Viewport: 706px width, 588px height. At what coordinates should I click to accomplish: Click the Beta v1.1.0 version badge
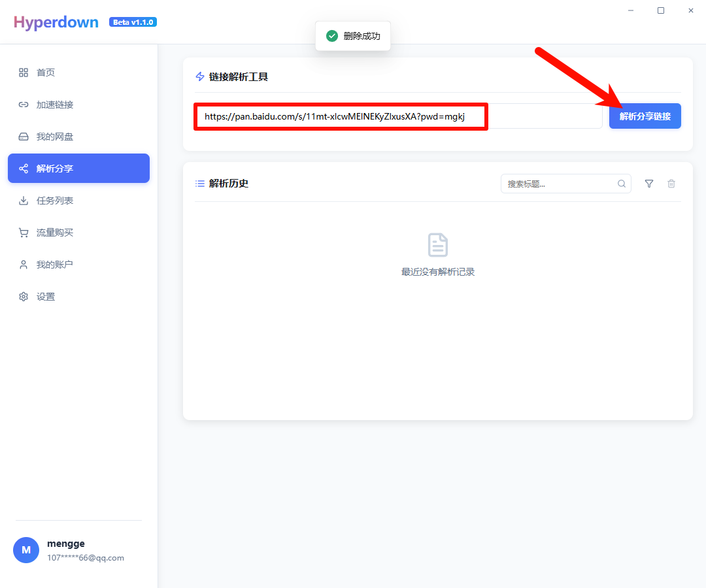coord(133,22)
